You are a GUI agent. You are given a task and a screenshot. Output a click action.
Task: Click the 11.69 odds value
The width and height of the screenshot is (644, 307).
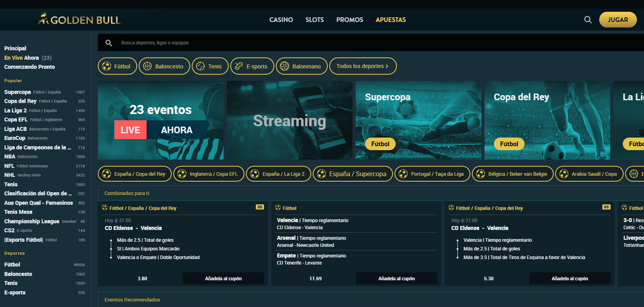[x=316, y=278]
